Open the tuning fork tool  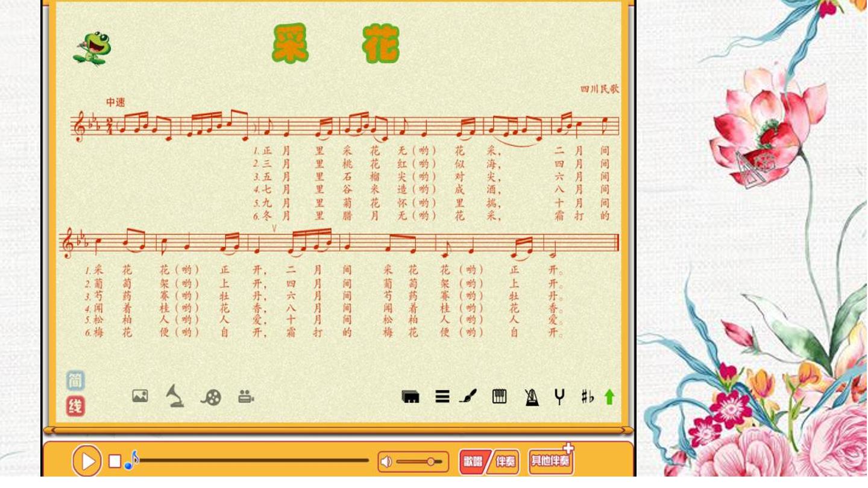click(559, 396)
